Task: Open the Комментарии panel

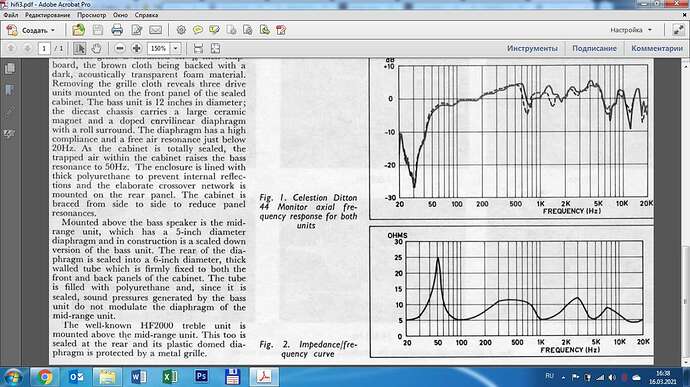Action: click(657, 48)
